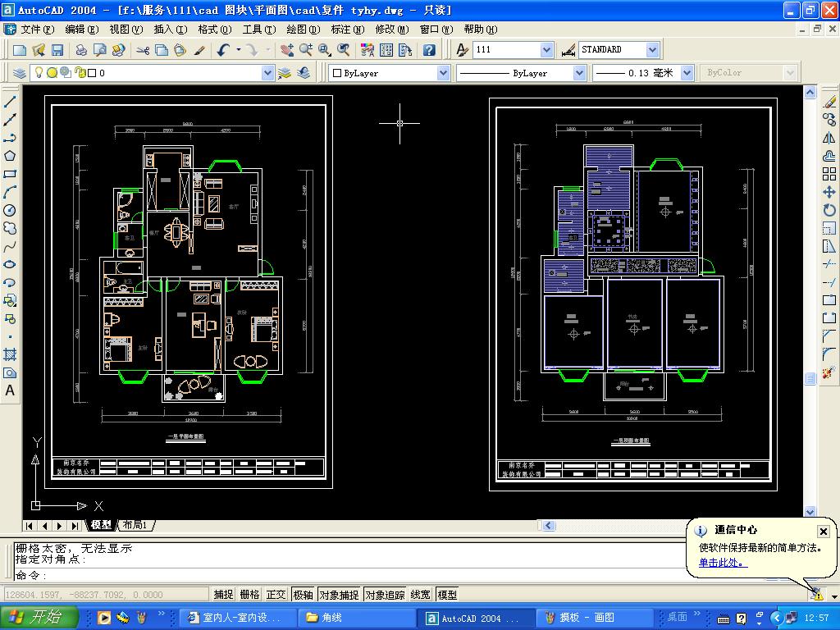Screen dimensions: 840x630
Task: Toggle 栅格 grid display in the status bar
Action: [249, 595]
